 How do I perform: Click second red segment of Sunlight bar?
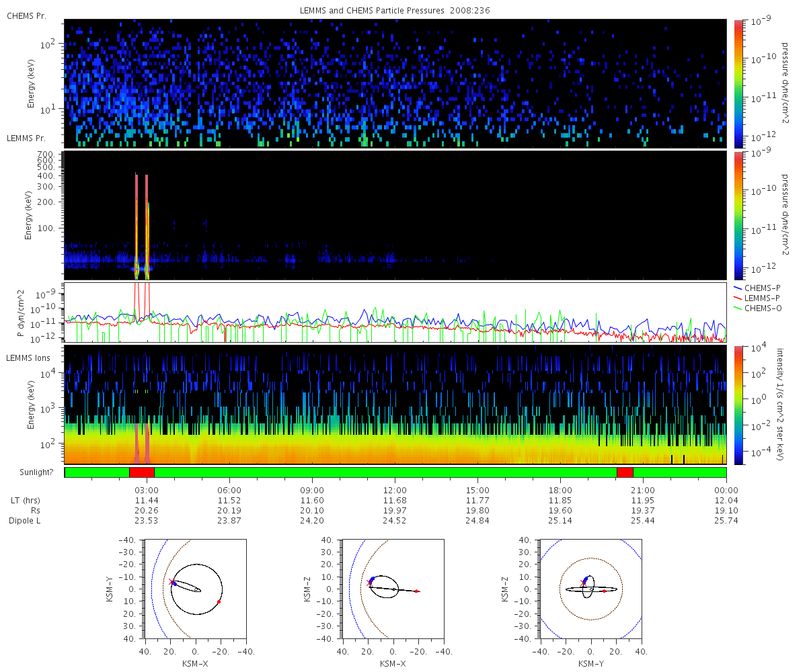(x=625, y=472)
